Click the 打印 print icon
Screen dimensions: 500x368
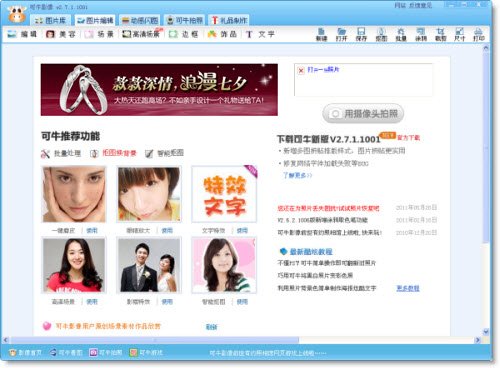tap(479, 34)
